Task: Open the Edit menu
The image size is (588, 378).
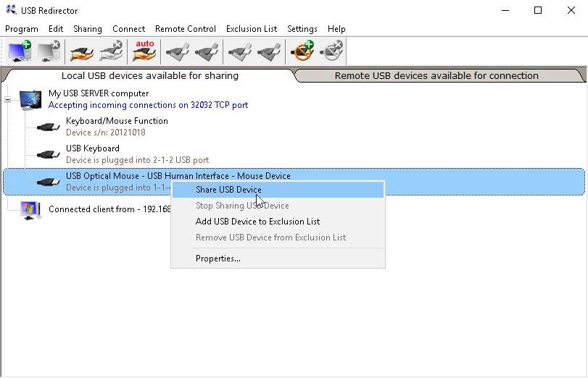Action: pyautogui.click(x=56, y=29)
